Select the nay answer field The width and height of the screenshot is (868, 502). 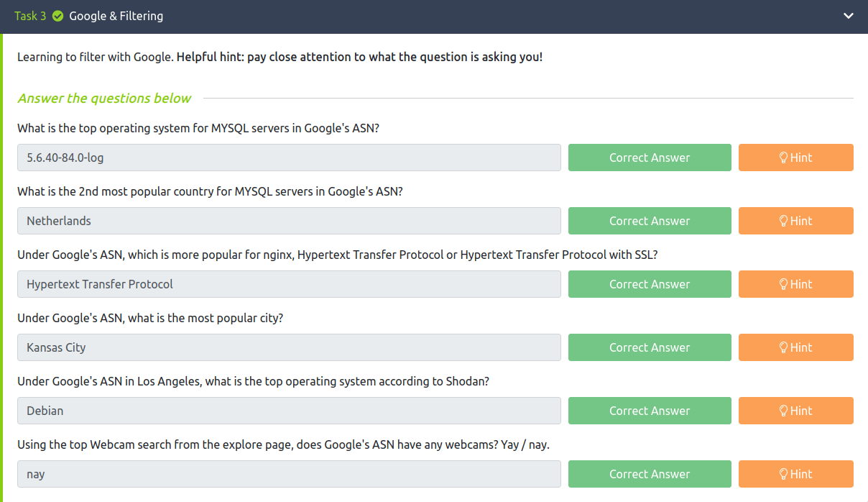click(x=287, y=474)
